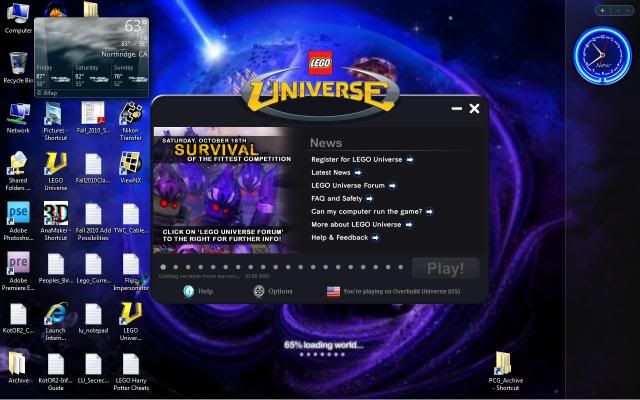Select the LEGO Harry Potter Cheats file
Viewport: 640px width, 400px height.
(x=131, y=372)
